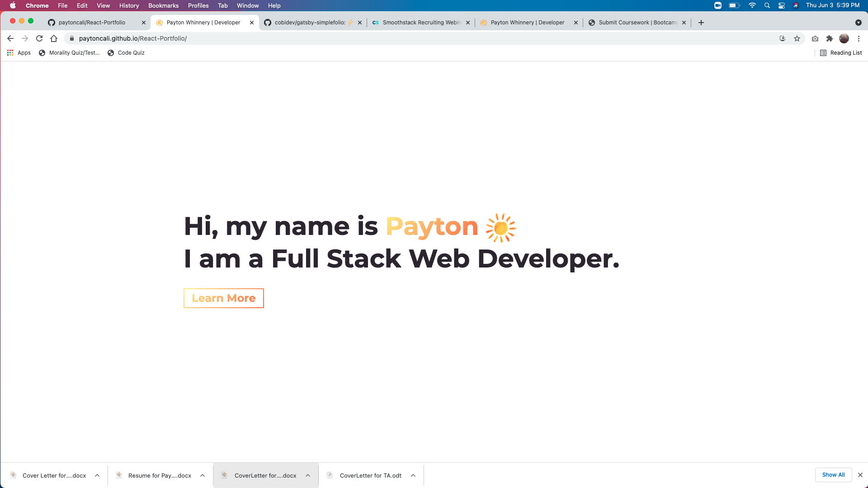
Task: Click the install app icon in address bar
Action: coord(783,38)
